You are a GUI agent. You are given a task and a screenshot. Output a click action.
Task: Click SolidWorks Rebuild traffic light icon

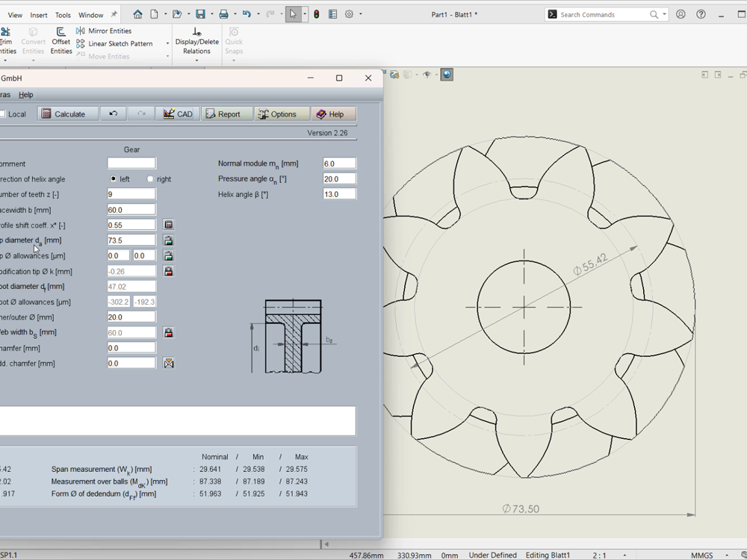click(x=317, y=14)
